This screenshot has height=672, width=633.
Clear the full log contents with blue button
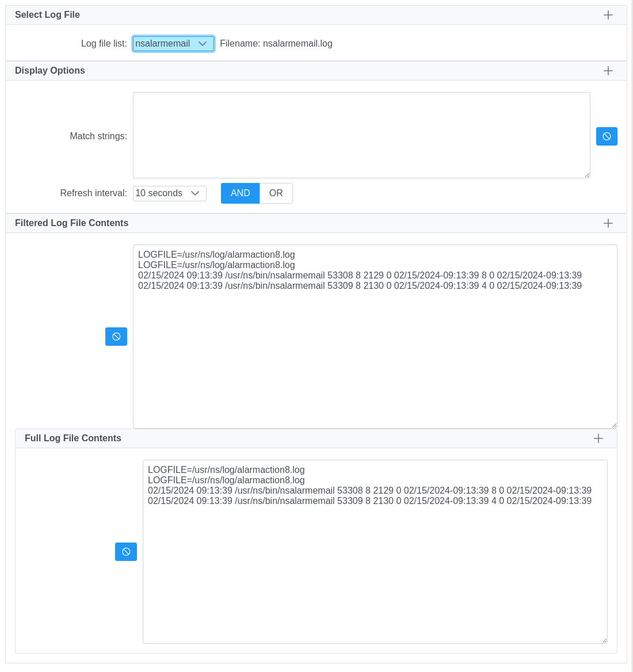tap(126, 552)
